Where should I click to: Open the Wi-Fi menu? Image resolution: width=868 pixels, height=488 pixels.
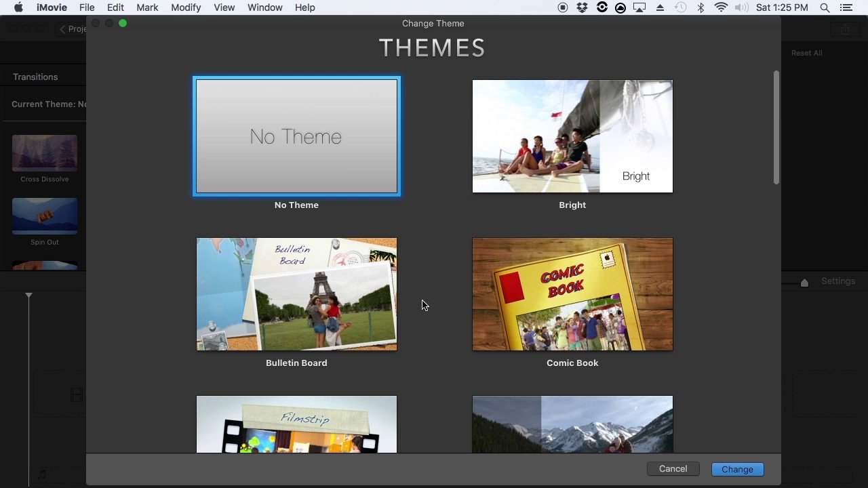tap(721, 7)
